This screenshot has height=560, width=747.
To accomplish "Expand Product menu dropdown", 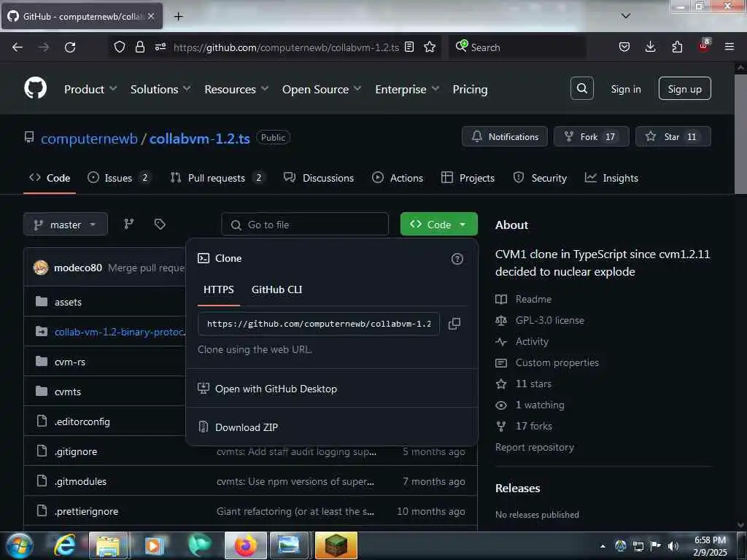I will click(x=90, y=90).
